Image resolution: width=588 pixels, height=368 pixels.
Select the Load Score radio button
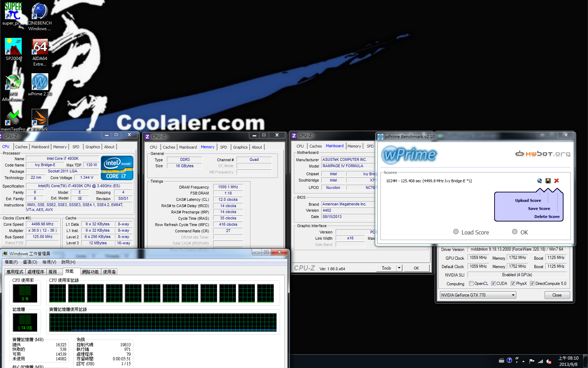[456, 231]
